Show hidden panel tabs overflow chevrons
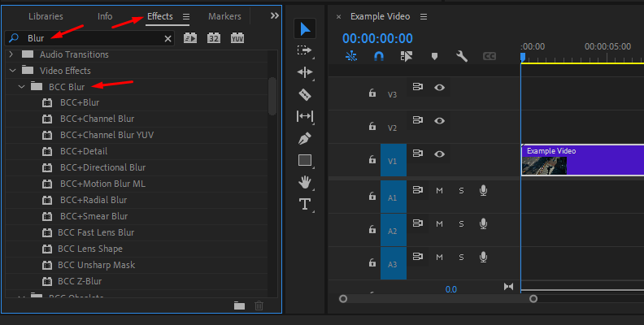Image resolution: width=644 pixels, height=325 pixels. (x=274, y=16)
